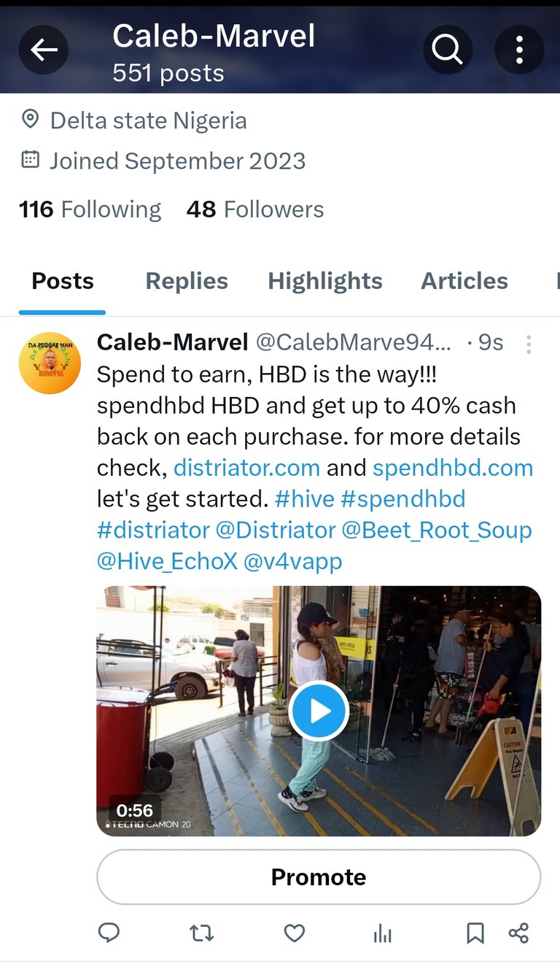Image resolution: width=560 pixels, height=975 pixels.
Task: Bookmark the Caleb-Marvel post
Action: [475, 933]
